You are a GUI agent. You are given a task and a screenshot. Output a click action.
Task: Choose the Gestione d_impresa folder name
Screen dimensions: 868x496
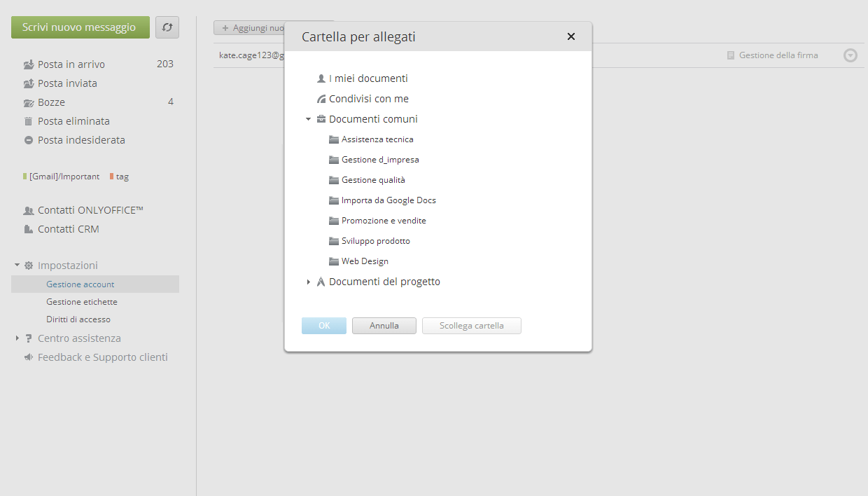click(x=380, y=160)
